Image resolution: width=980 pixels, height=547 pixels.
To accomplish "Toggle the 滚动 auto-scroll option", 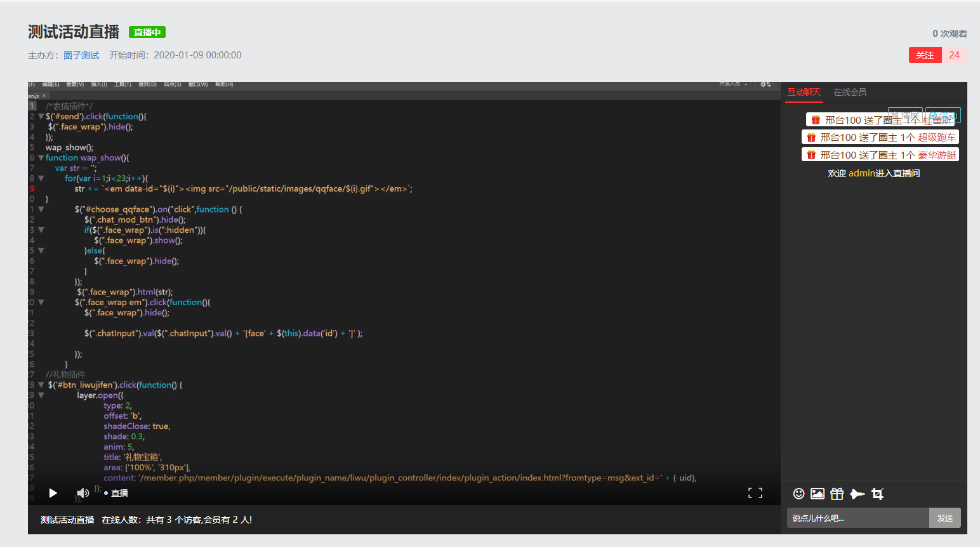I will pos(943,115).
